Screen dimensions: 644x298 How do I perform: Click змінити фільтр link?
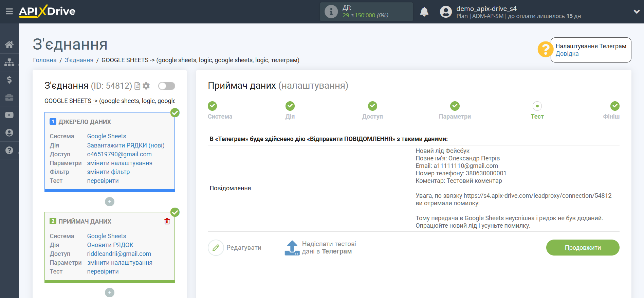point(108,172)
